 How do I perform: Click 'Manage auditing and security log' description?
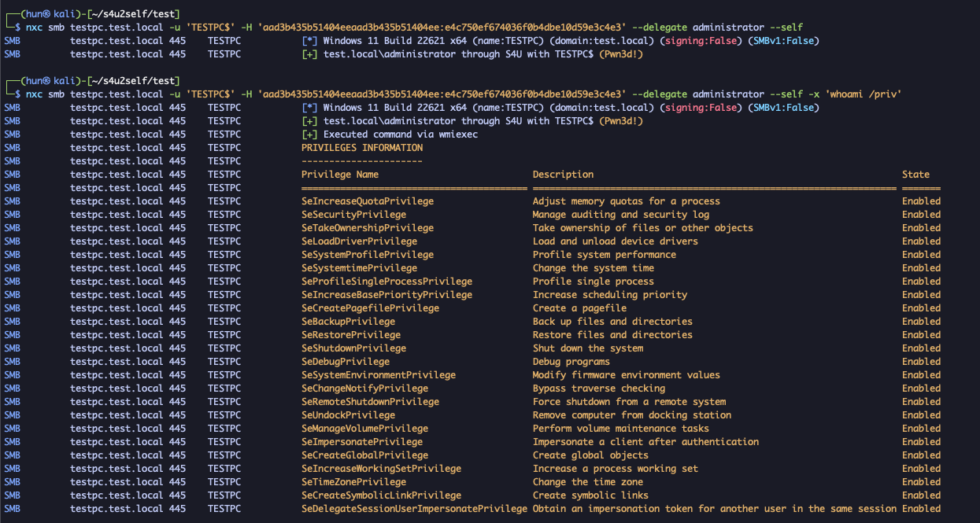pyautogui.click(x=621, y=215)
